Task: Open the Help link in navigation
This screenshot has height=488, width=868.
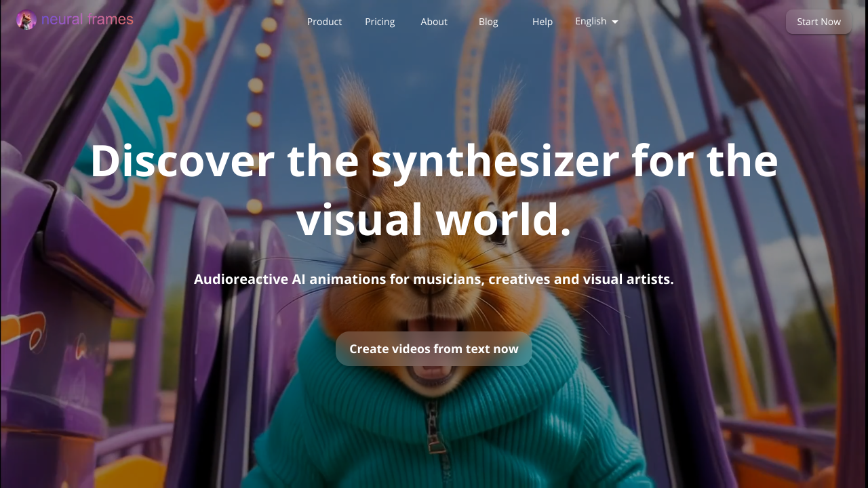Action: (542, 22)
